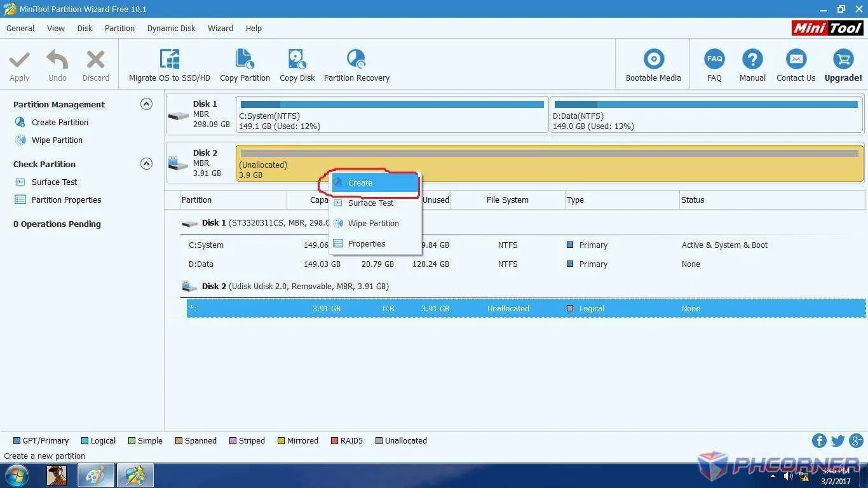Collapse the Partition Management section

tap(146, 104)
